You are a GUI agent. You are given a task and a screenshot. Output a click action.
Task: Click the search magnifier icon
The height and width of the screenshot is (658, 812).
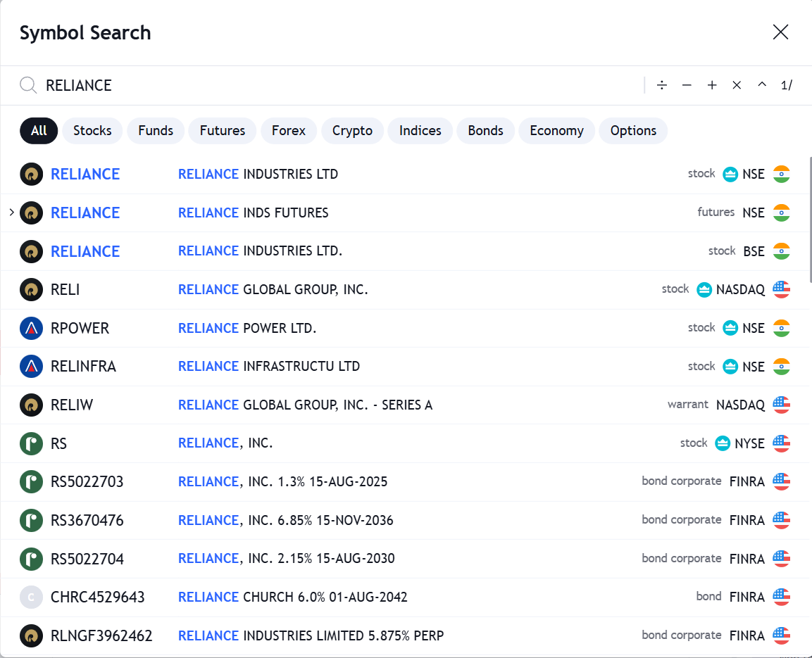point(27,85)
